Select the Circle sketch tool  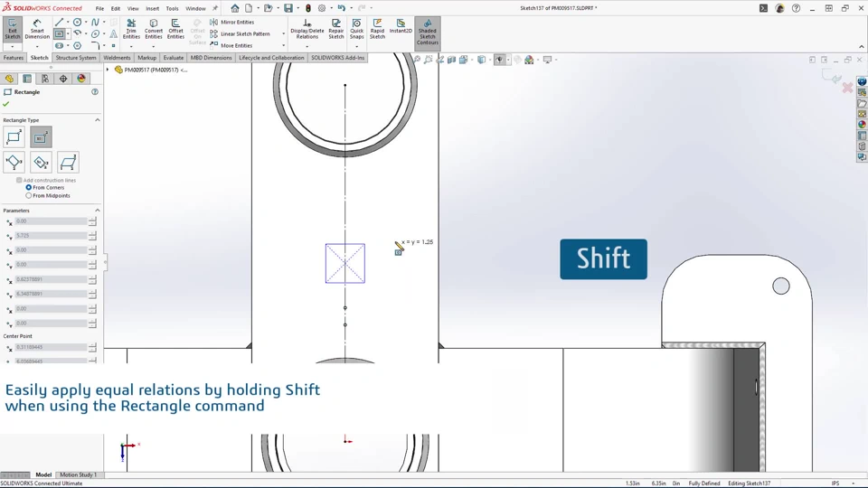click(x=78, y=22)
